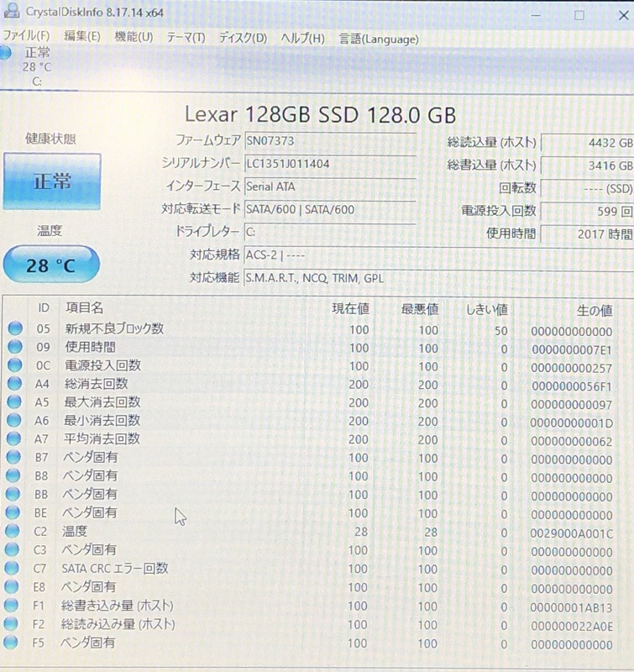
Task: Click power-on hours value 2017 時間
Action: coord(587,234)
